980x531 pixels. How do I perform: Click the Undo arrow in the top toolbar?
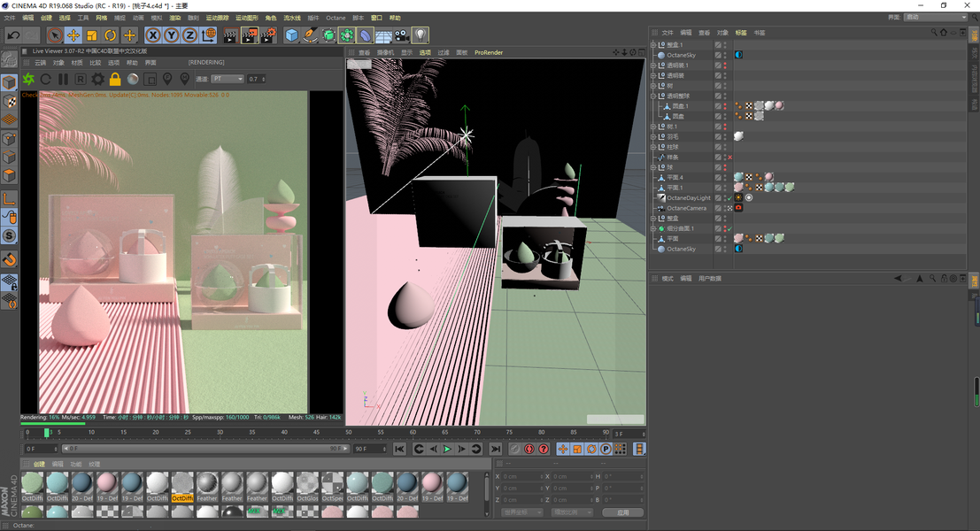tap(13, 35)
